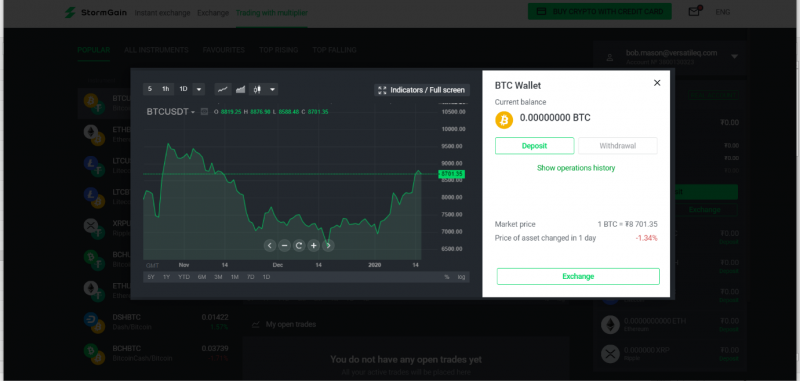Screen dimensions: 800x381
Task: Zoom in the chart with plus button
Action: coord(314,246)
